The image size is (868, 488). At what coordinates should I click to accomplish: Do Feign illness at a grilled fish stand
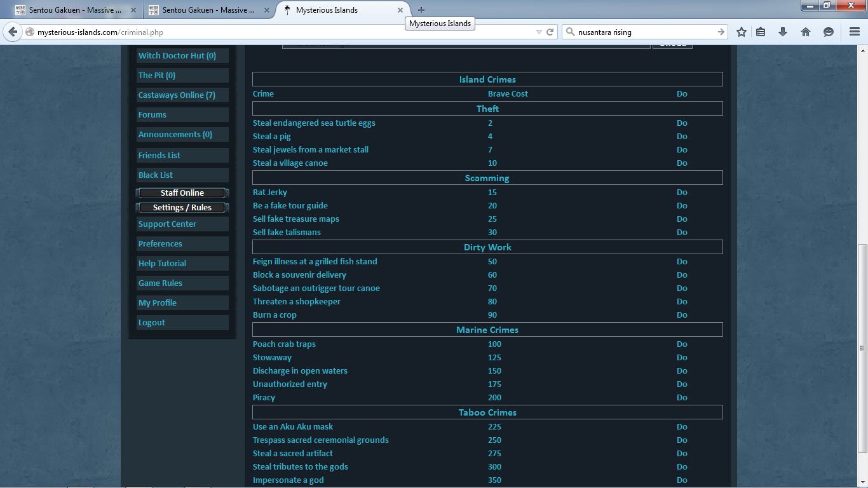pyautogui.click(x=682, y=261)
